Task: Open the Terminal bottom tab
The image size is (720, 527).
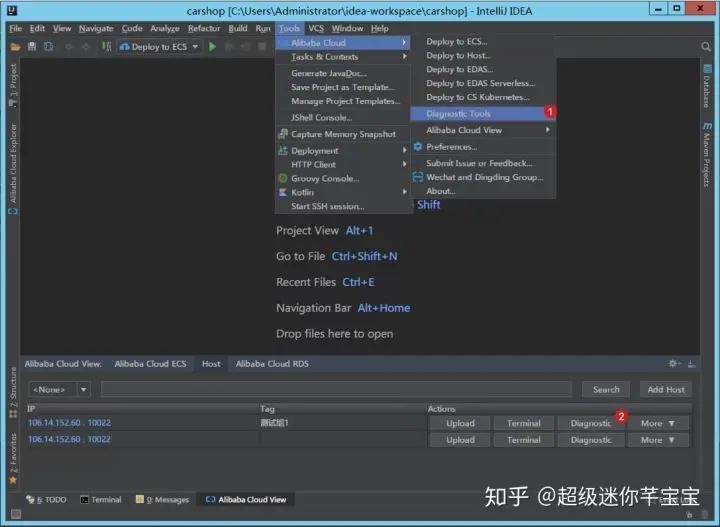Action: point(101,499)
